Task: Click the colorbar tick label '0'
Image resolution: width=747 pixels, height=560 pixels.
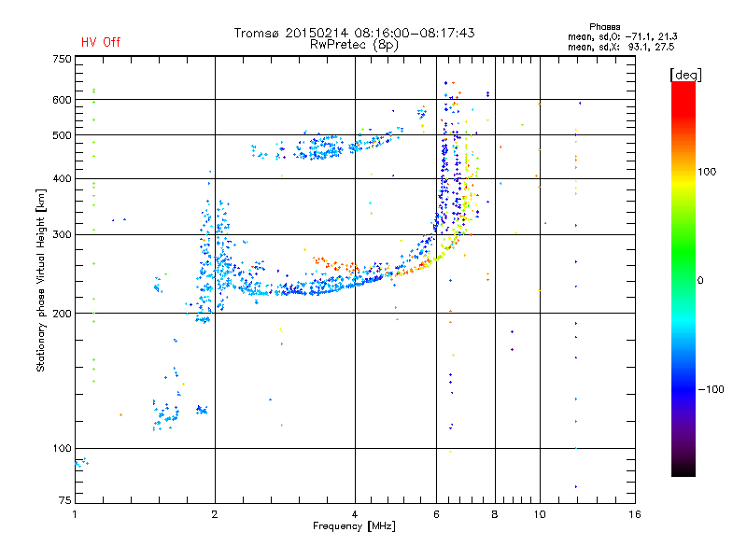Action: pyautogui.click(x=700, y=281)
